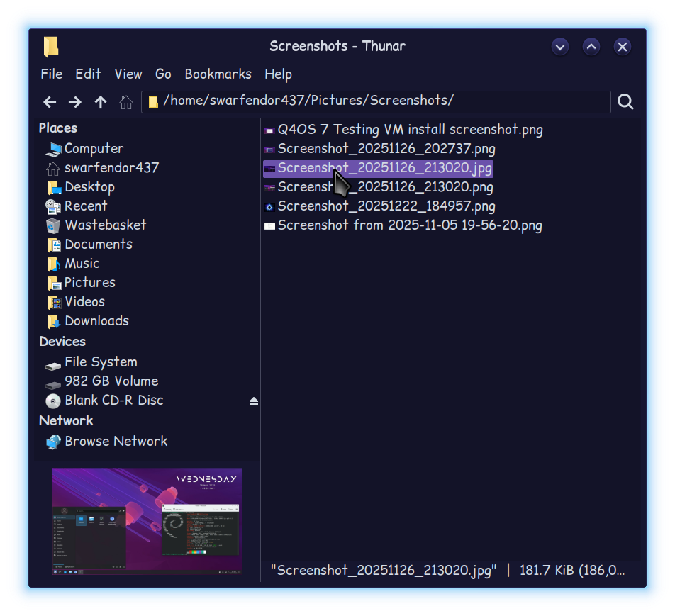Go back to previous folder
This screenshot has width=675, height=616.
click(50, 102)
